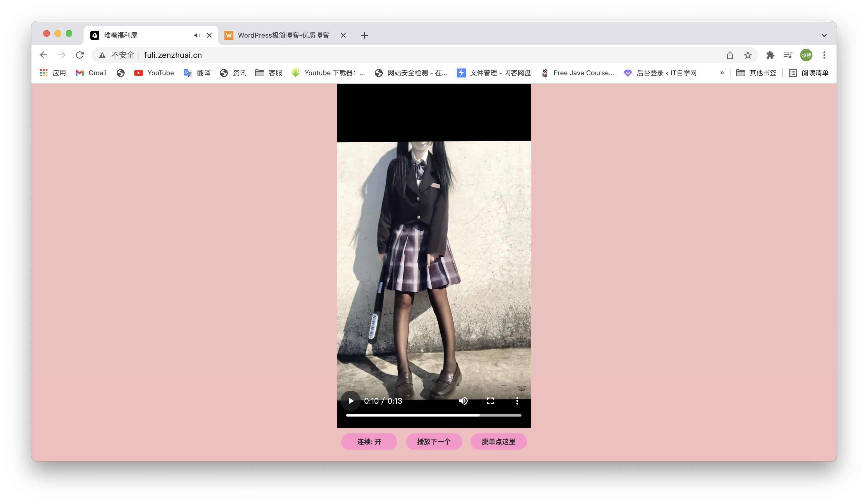Open the Youtube 下载器 bookmark
This screenshot has height=503, width=868.
click(x=328, y=73)
